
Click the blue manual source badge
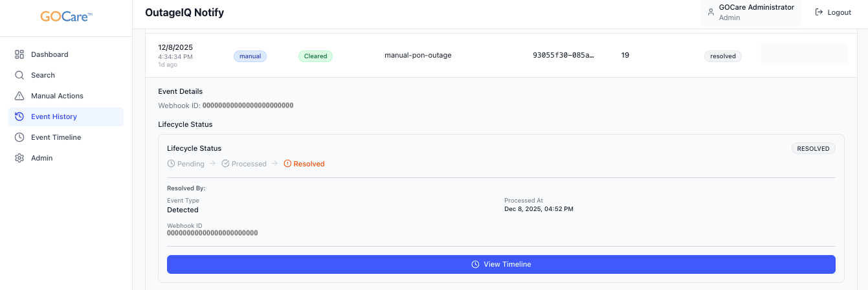[250, 56]
